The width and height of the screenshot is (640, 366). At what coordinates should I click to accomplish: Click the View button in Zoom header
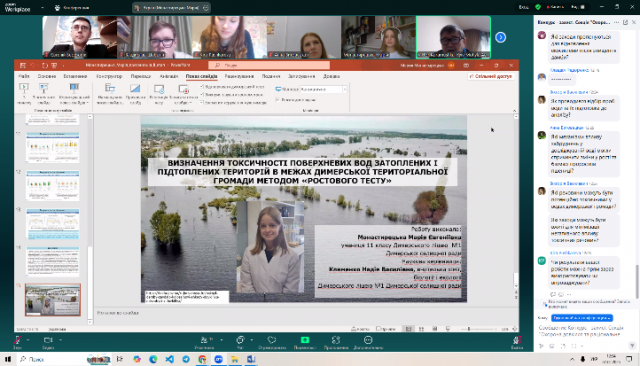578,7
